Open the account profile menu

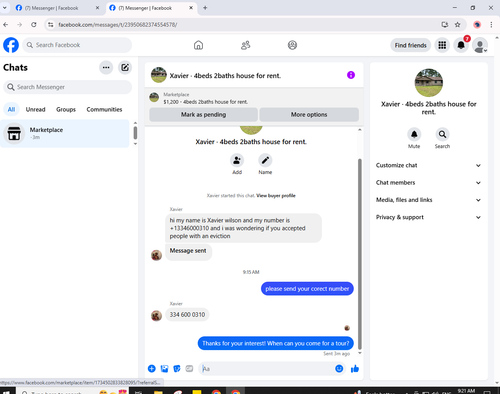click(x=480, y=45)
